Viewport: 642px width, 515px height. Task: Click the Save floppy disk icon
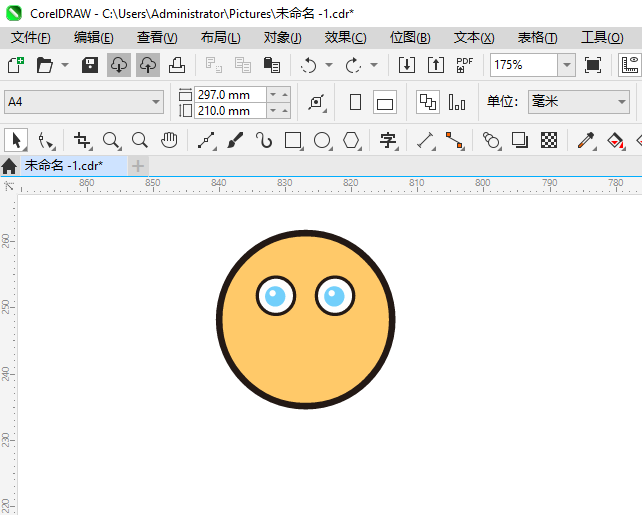click(89, 65)
